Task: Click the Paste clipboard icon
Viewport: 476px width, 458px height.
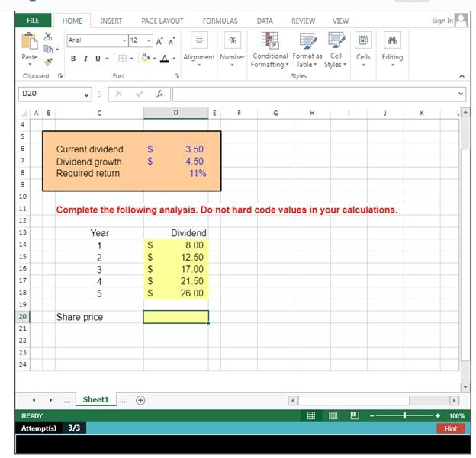Action: click(x=30, y=41)
